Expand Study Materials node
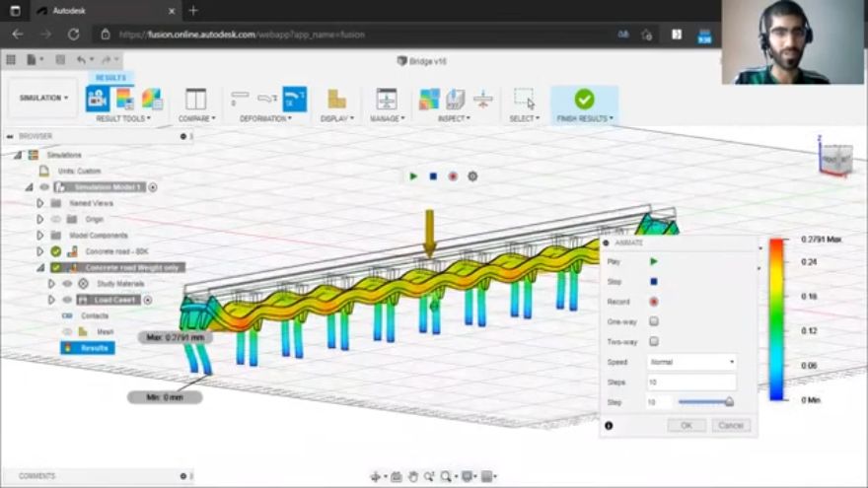 51,283
